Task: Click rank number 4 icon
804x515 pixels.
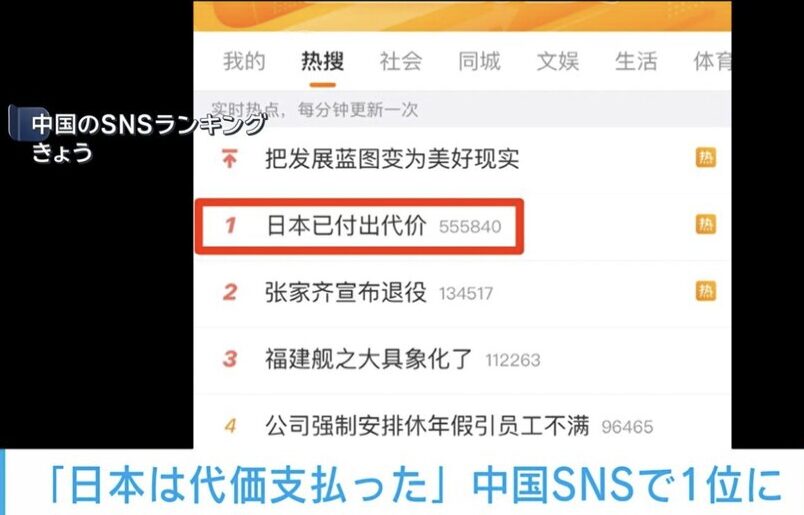Action: point(230,426)
